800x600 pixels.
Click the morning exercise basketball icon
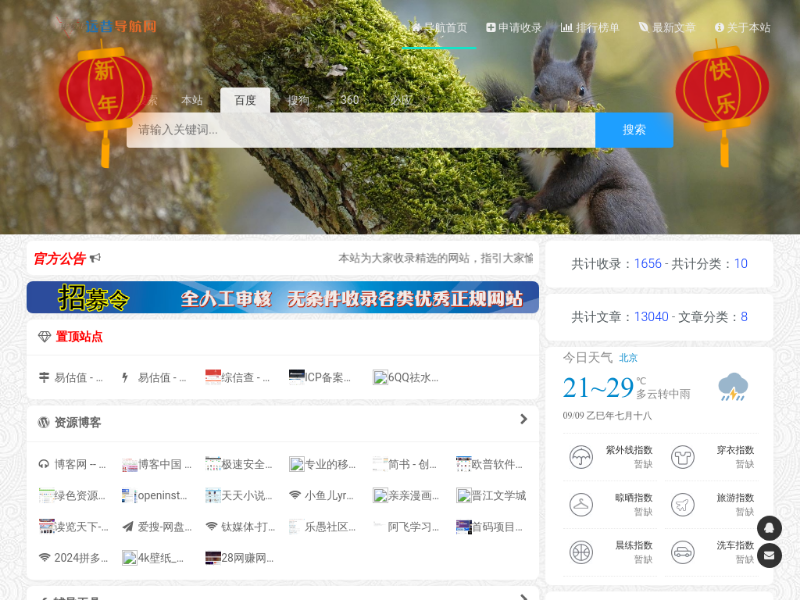click(580, 551)
